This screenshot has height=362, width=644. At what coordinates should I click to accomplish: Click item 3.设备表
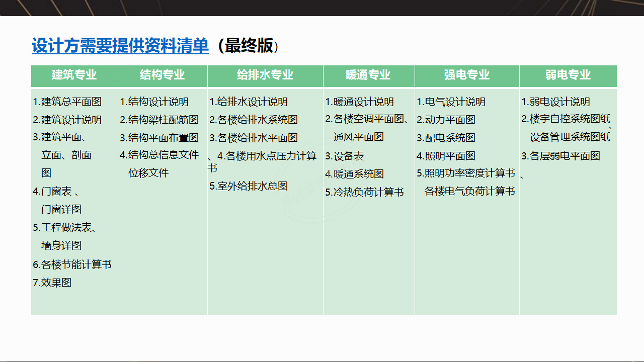click(345, 156)
